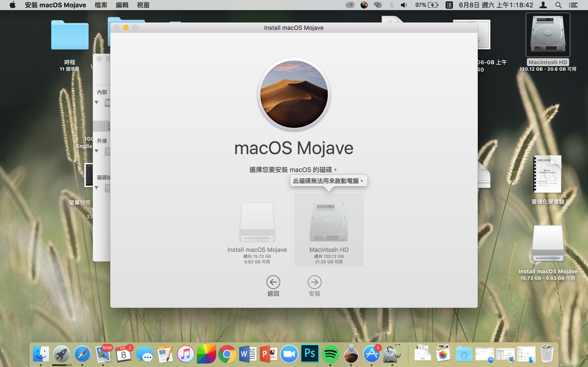Open Photoshop from the Dock

[x=310, y=354]
